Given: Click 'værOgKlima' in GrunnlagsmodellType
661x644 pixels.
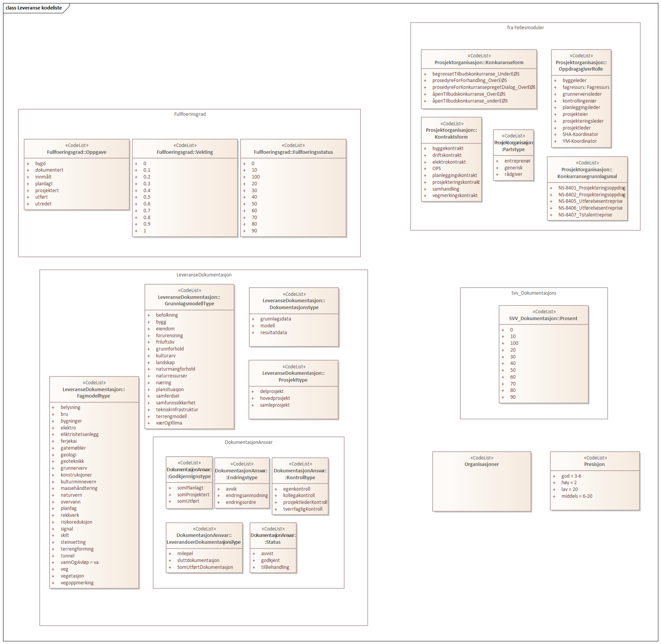Looking at the screenshot, I should point(169,423).
